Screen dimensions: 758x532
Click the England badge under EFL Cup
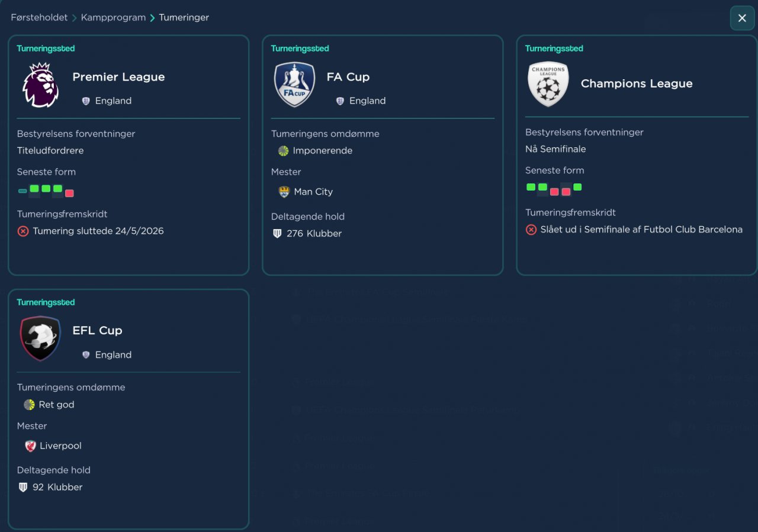point(86,355)
